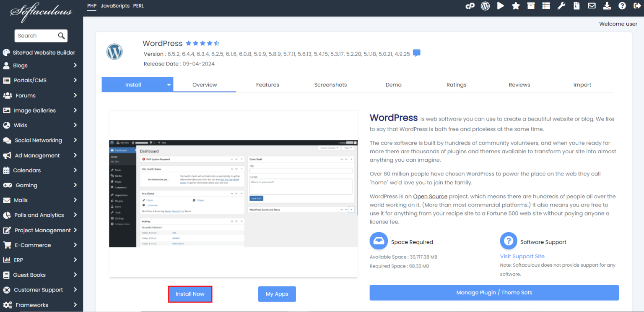The image size is (644, 312).
Task: Open installations using the box icon
Action: pyautogui.click(x=531, y=6)
